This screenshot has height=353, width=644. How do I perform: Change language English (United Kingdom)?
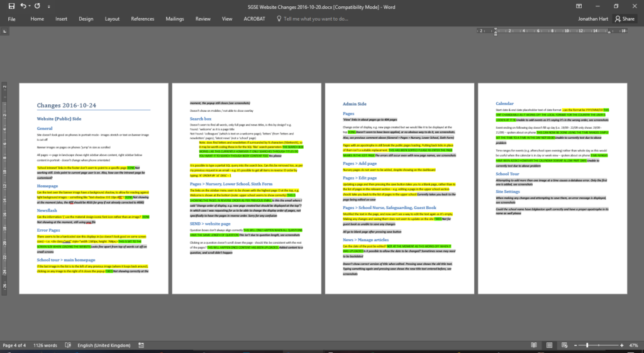click(104, 345)
